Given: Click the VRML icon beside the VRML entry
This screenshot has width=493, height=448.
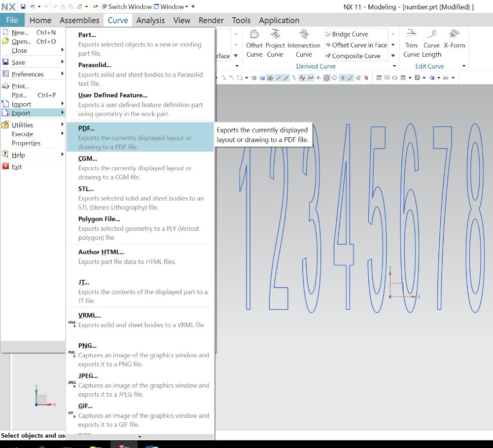Looking at the screenshot, I should point(72,323).
